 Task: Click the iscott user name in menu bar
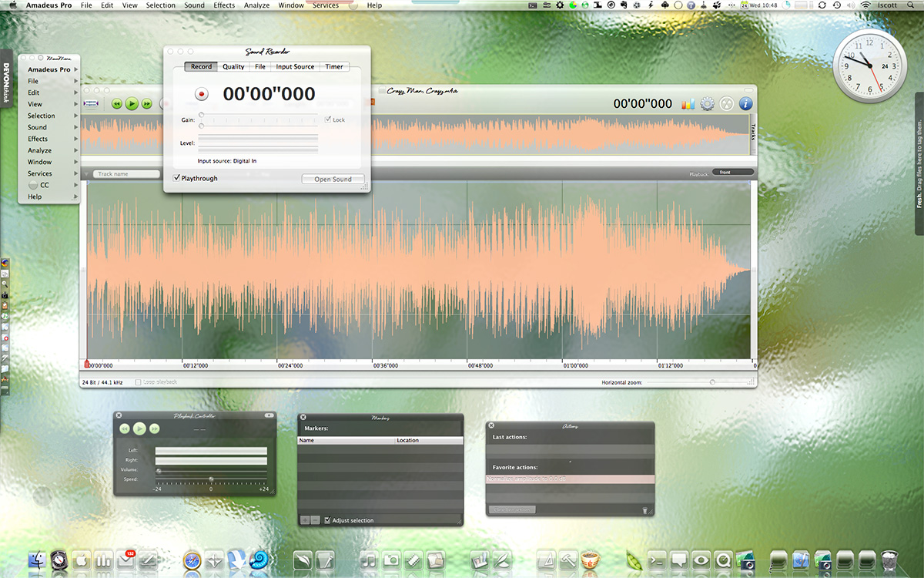click(887, 5)
